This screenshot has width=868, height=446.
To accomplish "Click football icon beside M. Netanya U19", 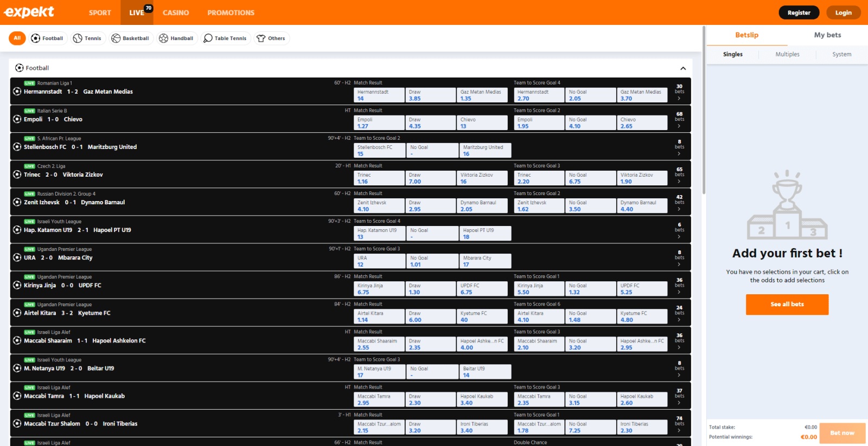I will [17, 368].
